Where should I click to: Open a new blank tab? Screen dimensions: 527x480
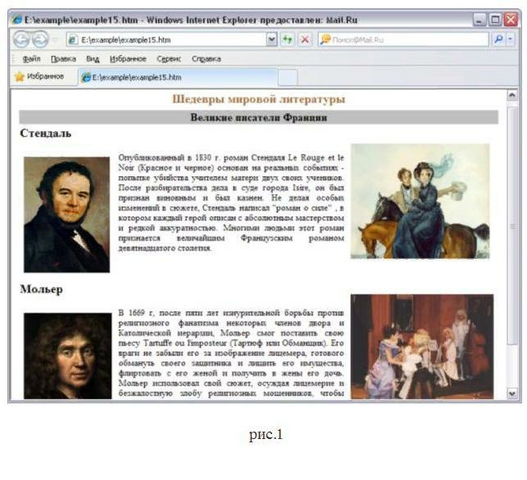pos(288,77)
